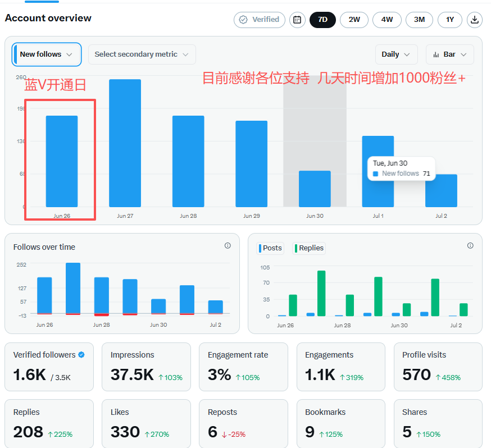Download the analytics data
The height and width of the screenshot is (448, 491).
(474, 20)
